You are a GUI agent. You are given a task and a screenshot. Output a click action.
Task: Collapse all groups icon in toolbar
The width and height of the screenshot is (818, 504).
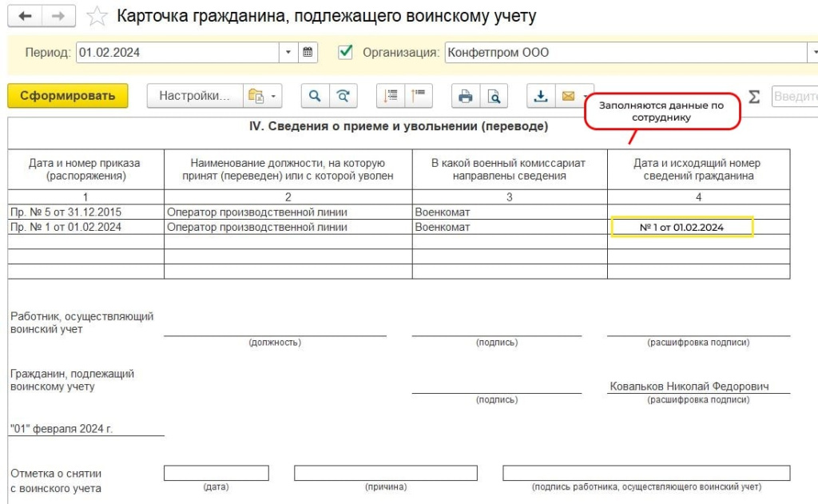point(418,96)
